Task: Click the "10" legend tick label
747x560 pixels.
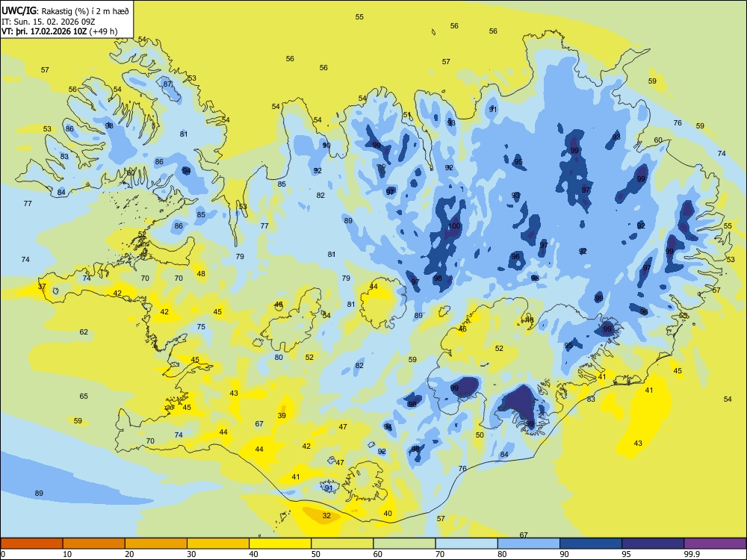Action: coord(67,554)
